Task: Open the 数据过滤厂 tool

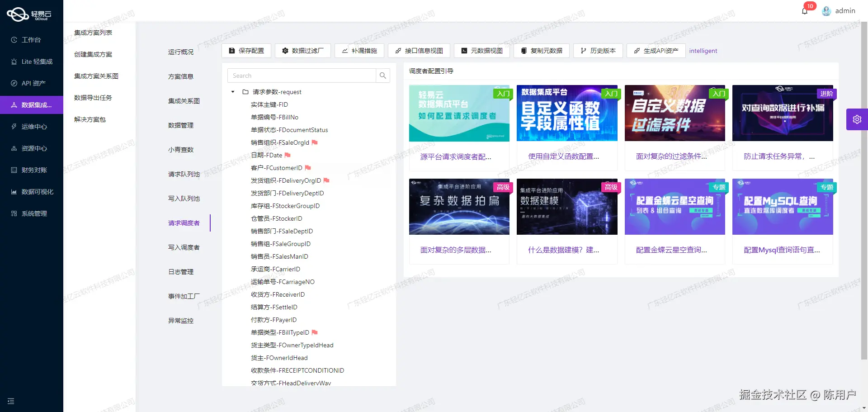Action: point(303,51)
